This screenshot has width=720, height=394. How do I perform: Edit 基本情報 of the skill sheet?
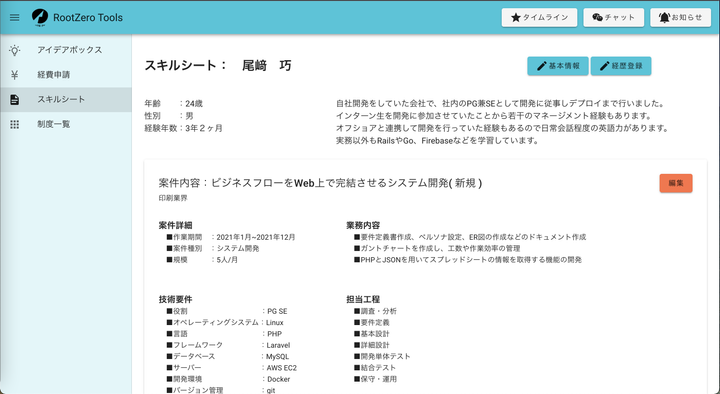pyautogui.click(x=558, y=66)
